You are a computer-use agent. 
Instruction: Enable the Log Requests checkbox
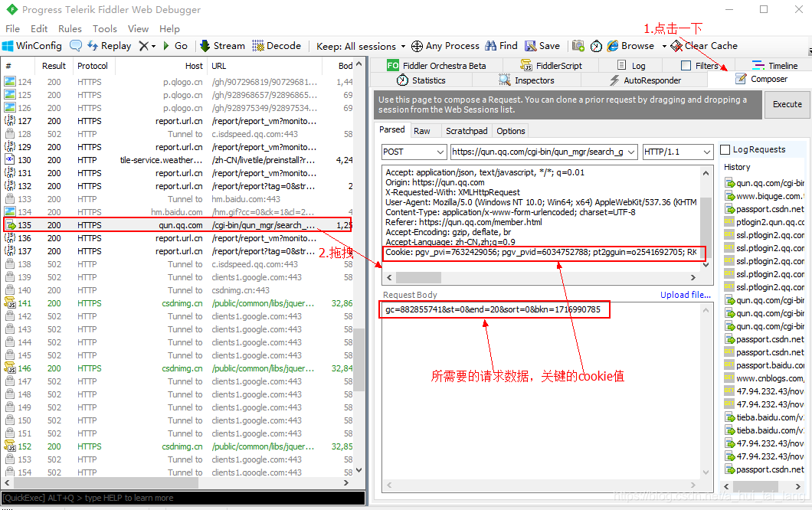coord(725,149)
